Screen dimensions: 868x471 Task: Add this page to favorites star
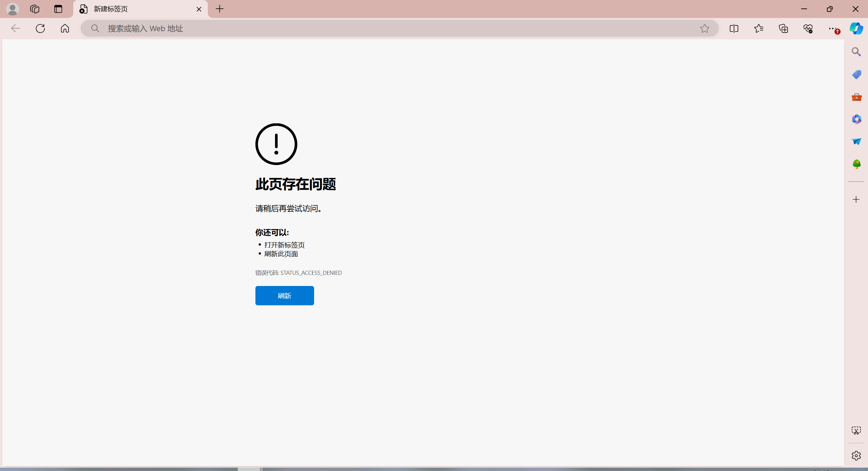point(705,28)
